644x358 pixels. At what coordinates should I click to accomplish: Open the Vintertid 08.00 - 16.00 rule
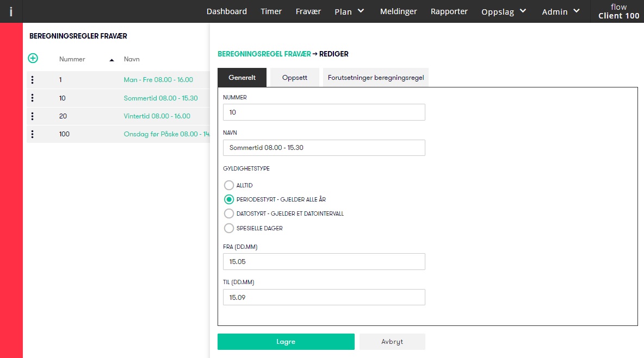tap(157, 116)
